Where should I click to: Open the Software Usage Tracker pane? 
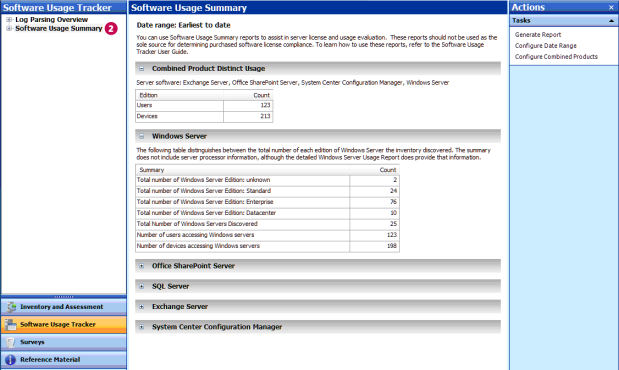(x=64, y=325)
